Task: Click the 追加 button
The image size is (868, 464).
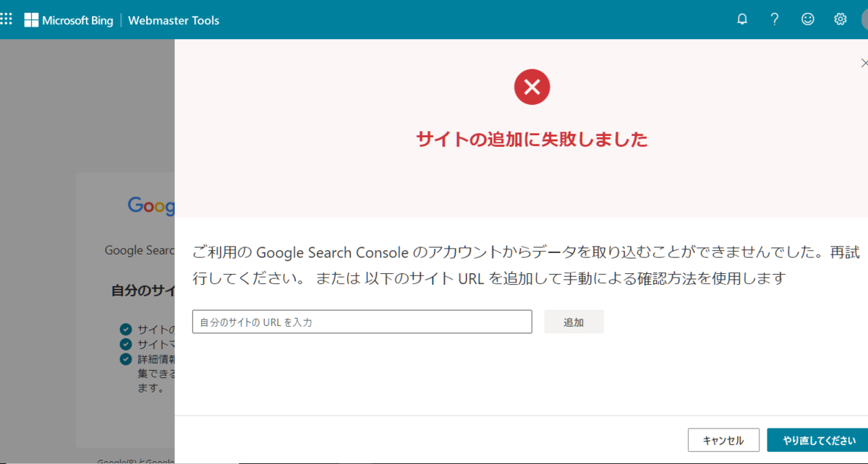Action: pyautogui.click(x=574, y=322)
